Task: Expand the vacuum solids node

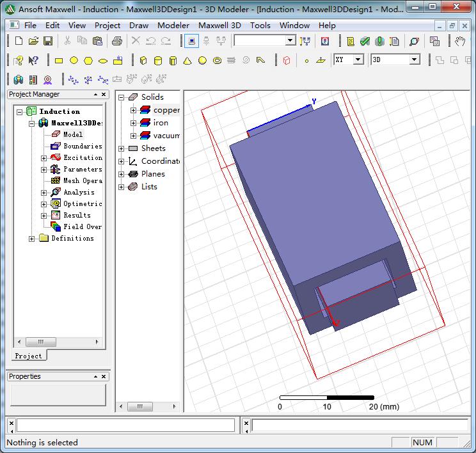Action: point(133,136)
